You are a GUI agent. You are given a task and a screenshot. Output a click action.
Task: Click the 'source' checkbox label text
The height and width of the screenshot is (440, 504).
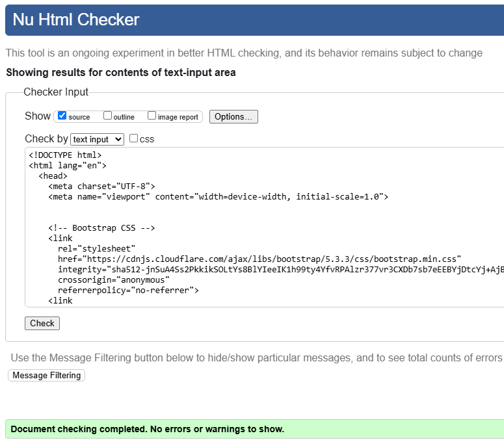(x=79, y=117)
